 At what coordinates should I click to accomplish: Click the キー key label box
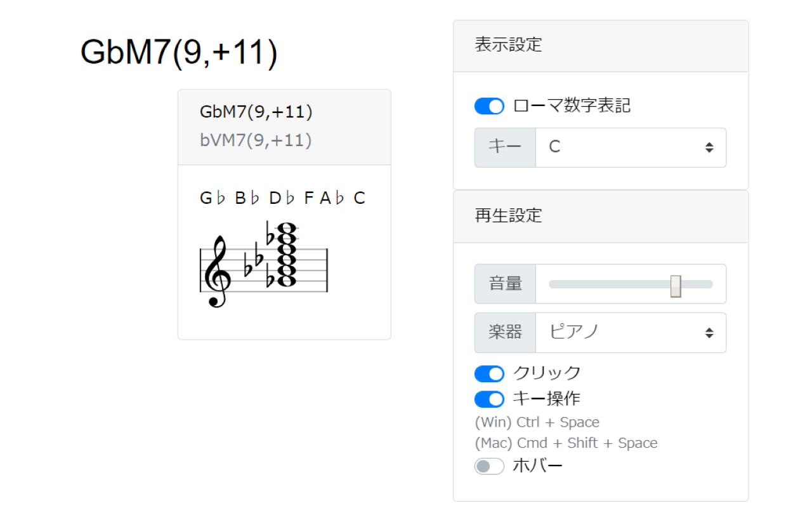504,147
